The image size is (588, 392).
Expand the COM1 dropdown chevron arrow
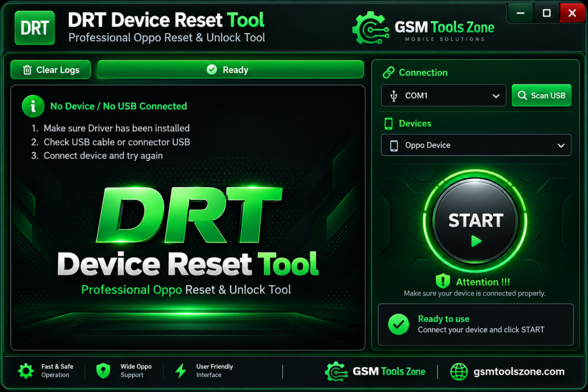pos(496,96)
